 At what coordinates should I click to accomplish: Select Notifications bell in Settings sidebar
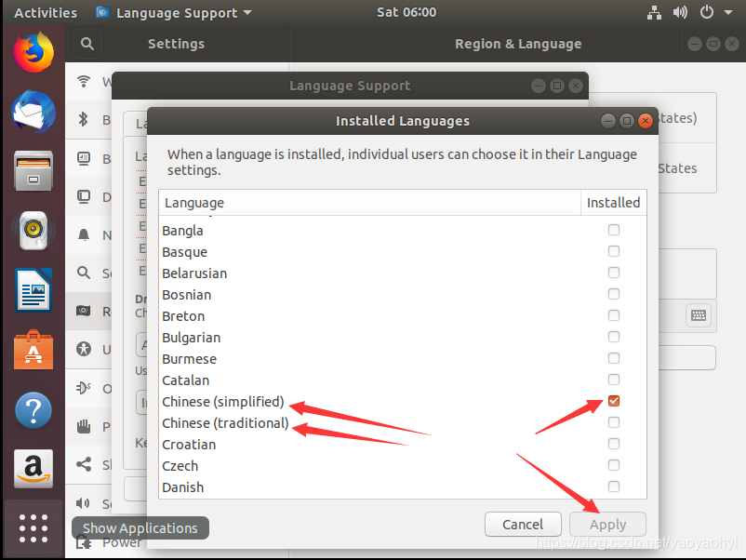tap(84, 235)
